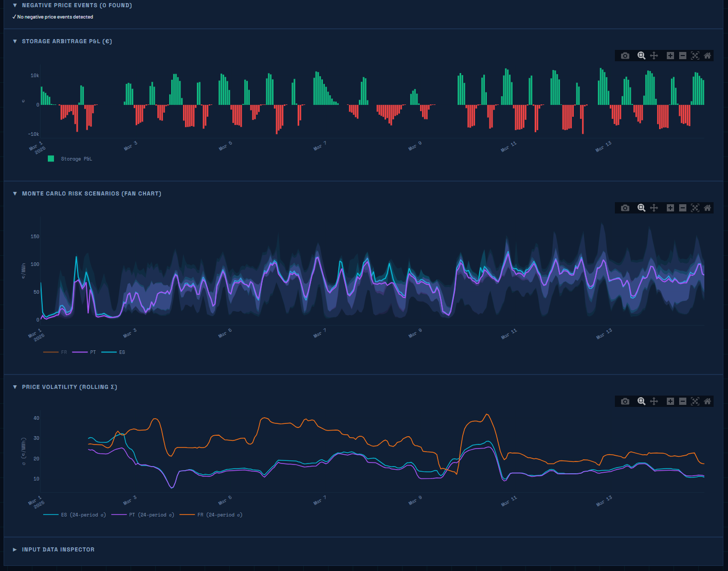Autoscale the Price Volatility chart
728x571 pixels.
pos(695,401)
